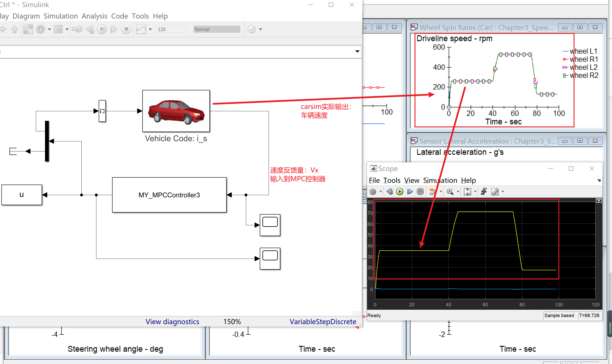This screenshot has height=364, width=612.
Task: Open the Analysis menu
Action: [x=94, y=16]
